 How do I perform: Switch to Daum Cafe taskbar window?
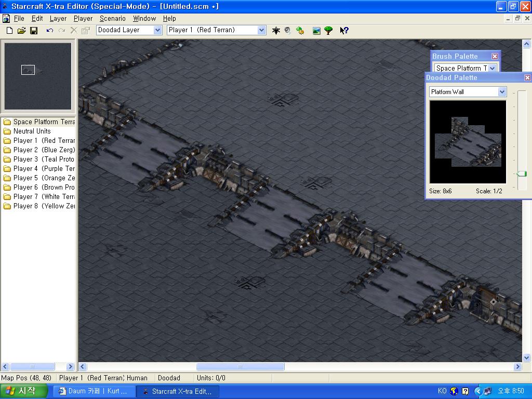(94, 391)
